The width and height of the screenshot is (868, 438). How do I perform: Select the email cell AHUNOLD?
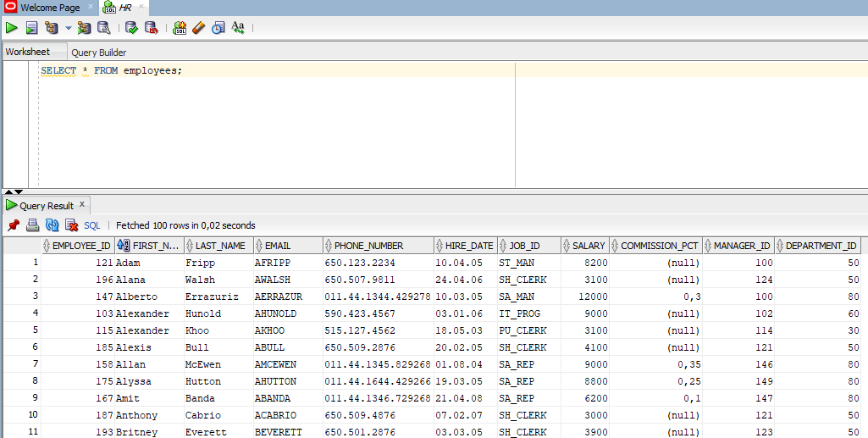point(275,313)
